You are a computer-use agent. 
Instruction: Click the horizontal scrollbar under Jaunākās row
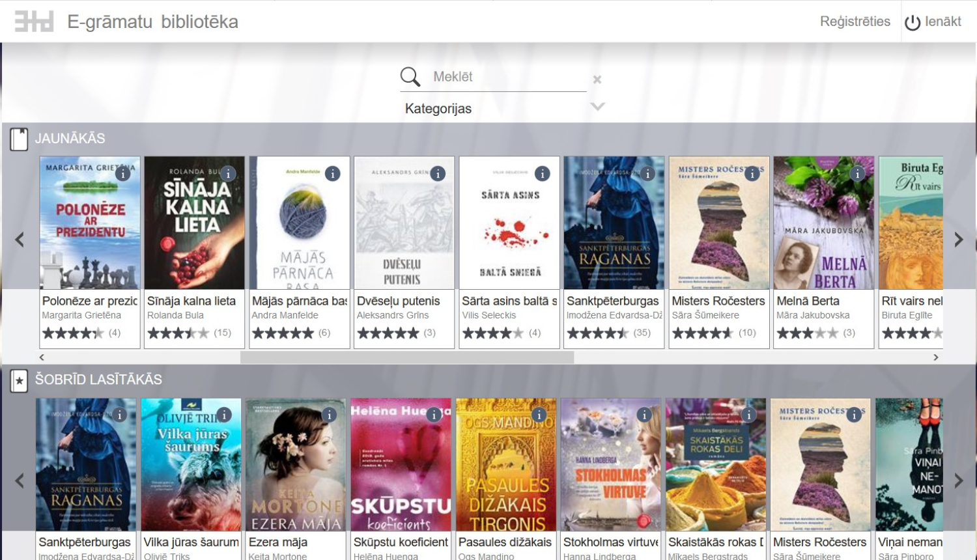[406, 357]
